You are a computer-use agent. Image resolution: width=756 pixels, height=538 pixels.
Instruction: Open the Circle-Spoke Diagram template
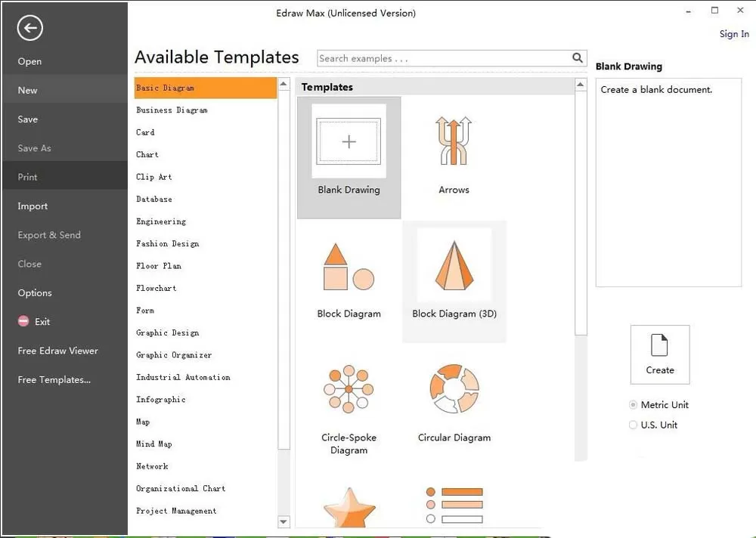(x=349, y=389)
